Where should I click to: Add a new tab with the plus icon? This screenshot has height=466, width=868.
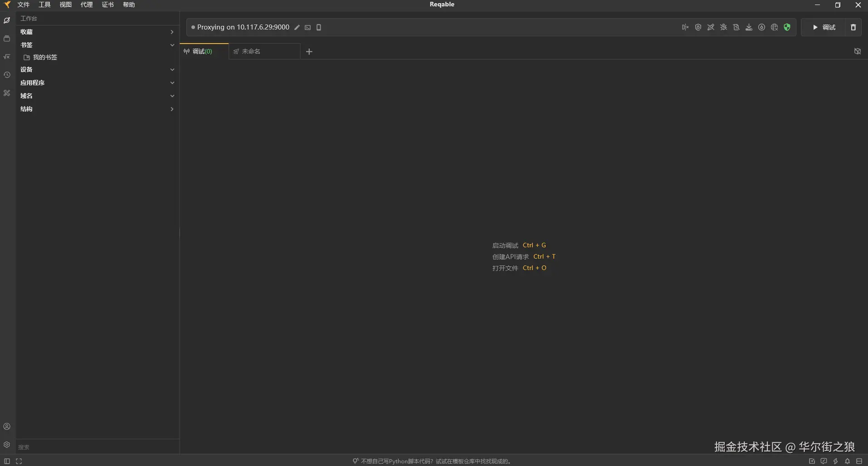point(309,52)
